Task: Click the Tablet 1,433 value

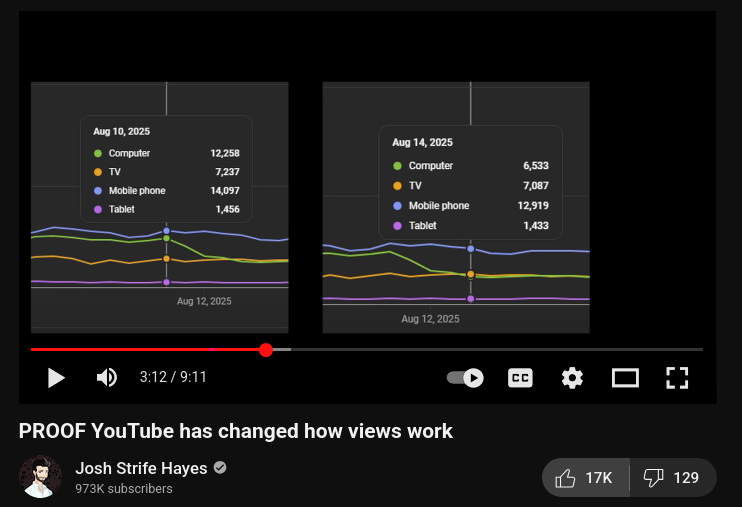Action: [536, 226]
